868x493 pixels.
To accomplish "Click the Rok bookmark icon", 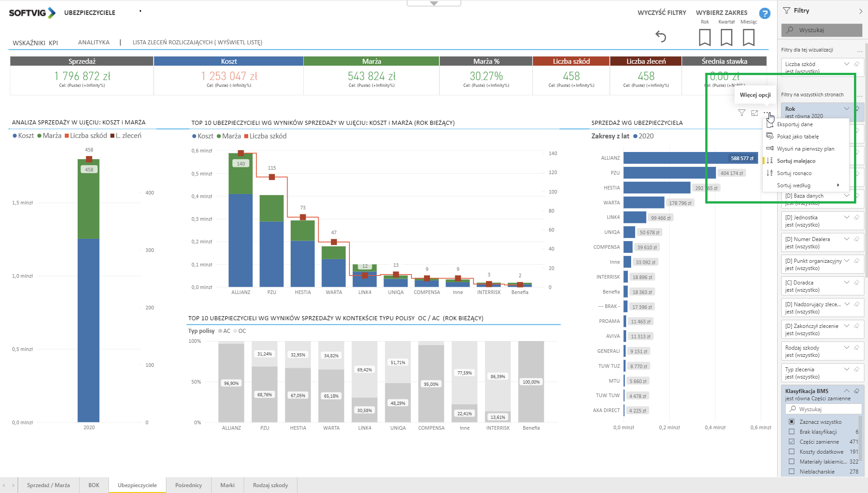I will (704, 37).
